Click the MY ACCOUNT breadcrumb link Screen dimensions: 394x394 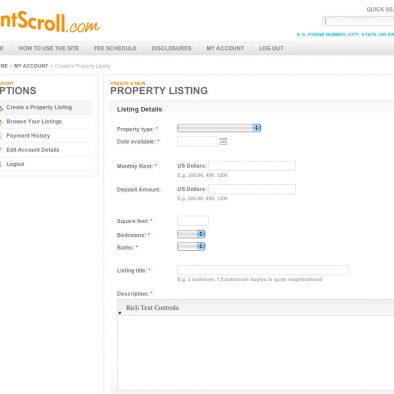31,66
